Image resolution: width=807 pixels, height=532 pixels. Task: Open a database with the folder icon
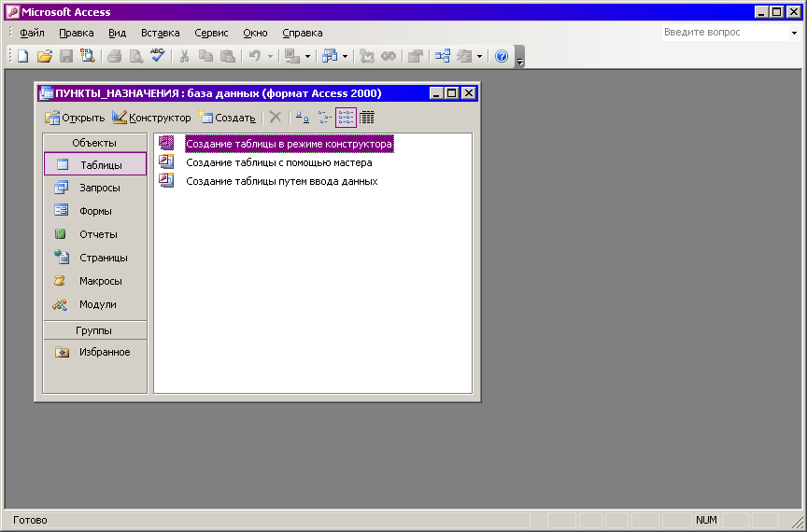45,56
